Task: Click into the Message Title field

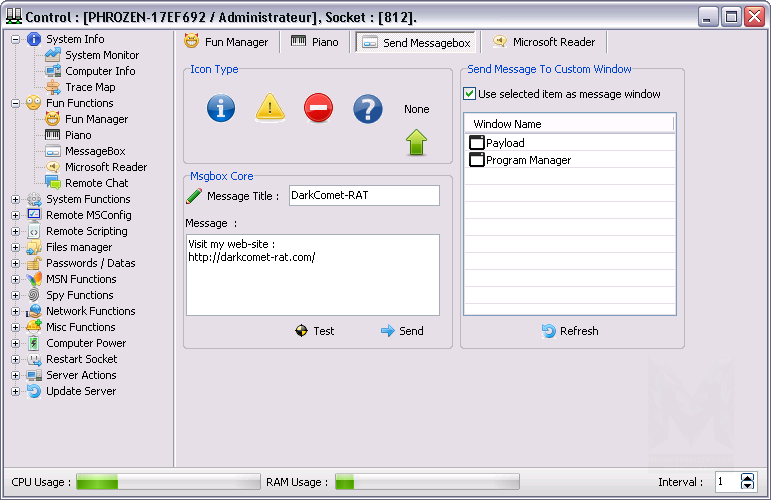Action: (x=363, y=196)
